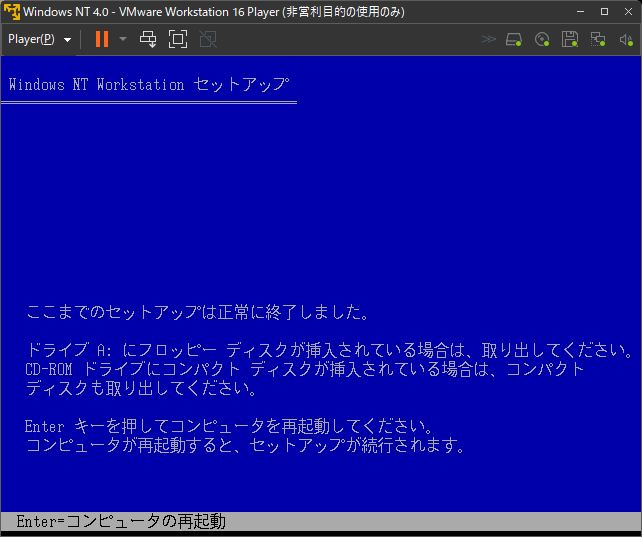Click the greyed-out Unity mode icon
Viewport: 642px width, 537px height.
pos(208,39)
